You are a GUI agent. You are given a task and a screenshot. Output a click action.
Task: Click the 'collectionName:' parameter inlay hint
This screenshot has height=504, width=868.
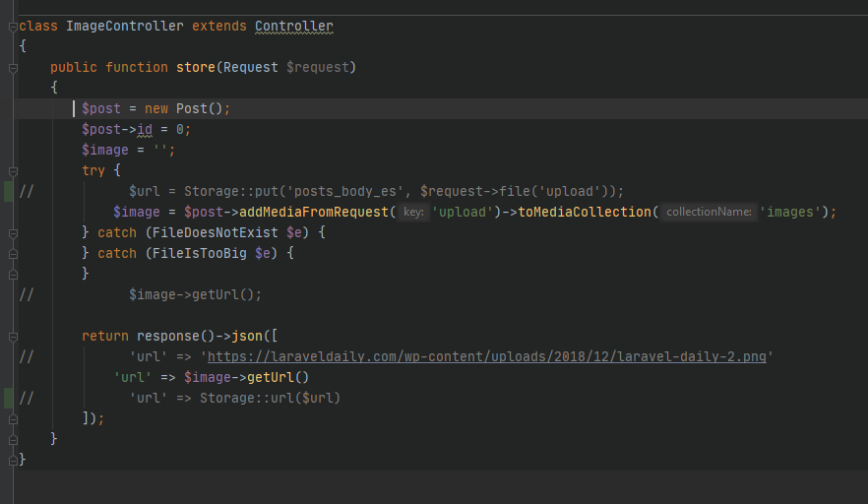coord(709,212)
